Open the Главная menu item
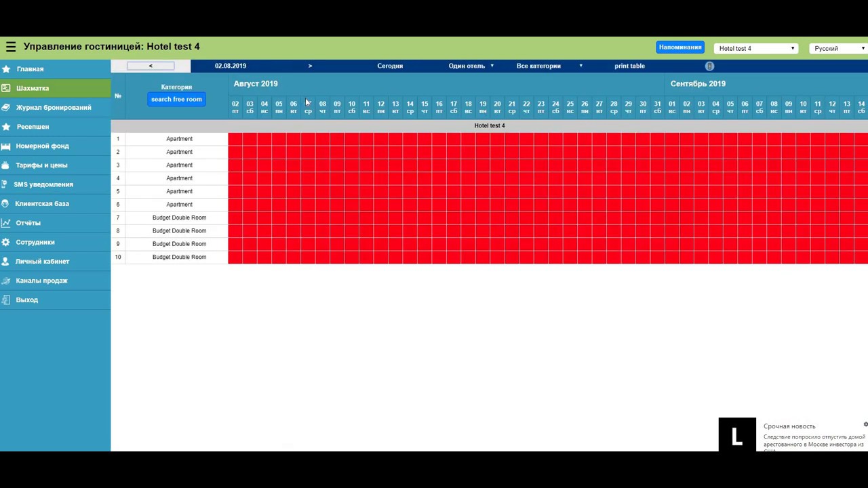Screen dimensions: 868x488 pyautogui.click(x=55, y=69)
